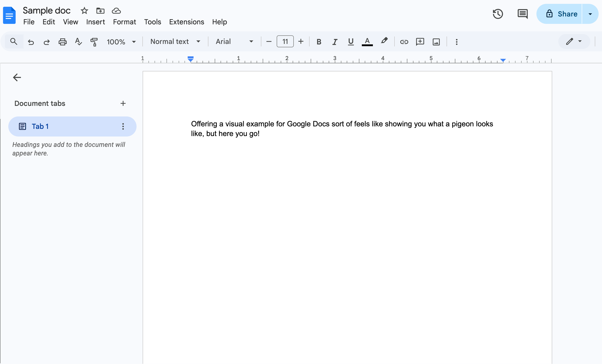The height and width of the screenshot is (364, 602).
Task: Open version history clock icon
Action: tap(498, 14)
